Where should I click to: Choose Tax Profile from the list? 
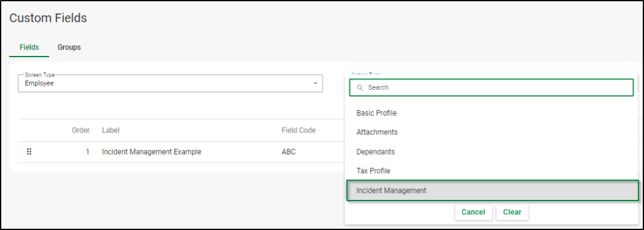(491, 170)
